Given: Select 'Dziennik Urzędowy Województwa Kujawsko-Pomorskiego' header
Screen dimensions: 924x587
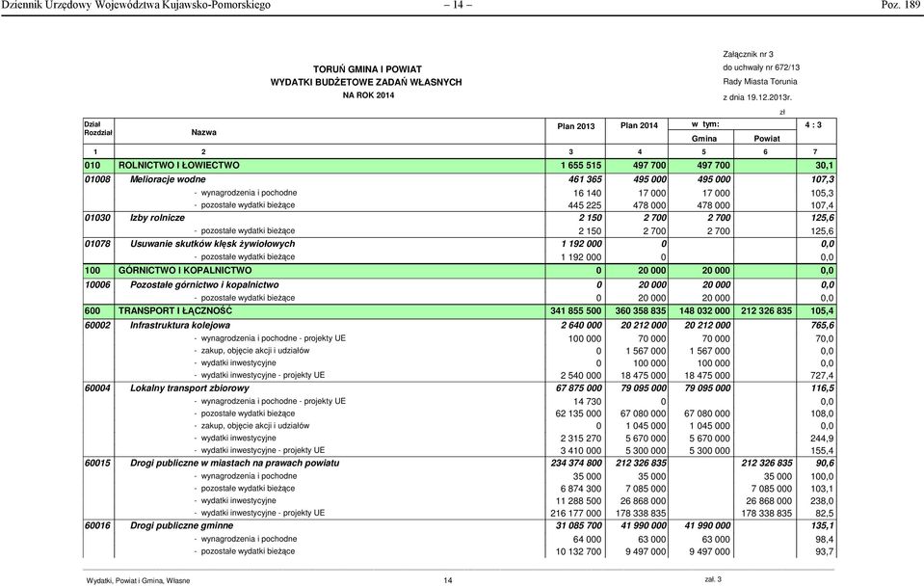Looking at the screenshot, I should tap(136, 6).
